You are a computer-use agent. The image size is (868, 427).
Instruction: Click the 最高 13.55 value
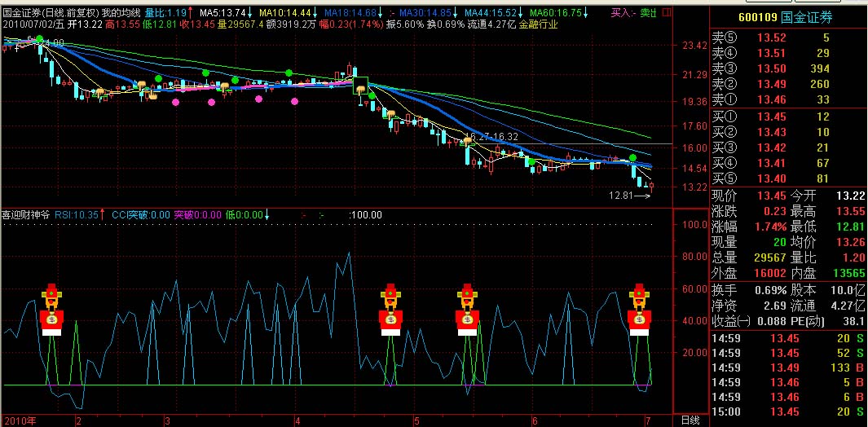pyautogui.click(x=850, y=211)
